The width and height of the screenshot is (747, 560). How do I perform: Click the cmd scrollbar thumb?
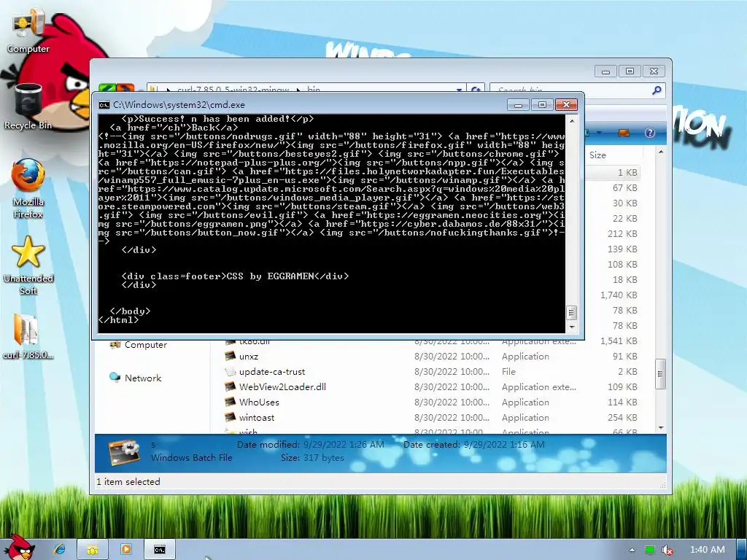[572, 313]
